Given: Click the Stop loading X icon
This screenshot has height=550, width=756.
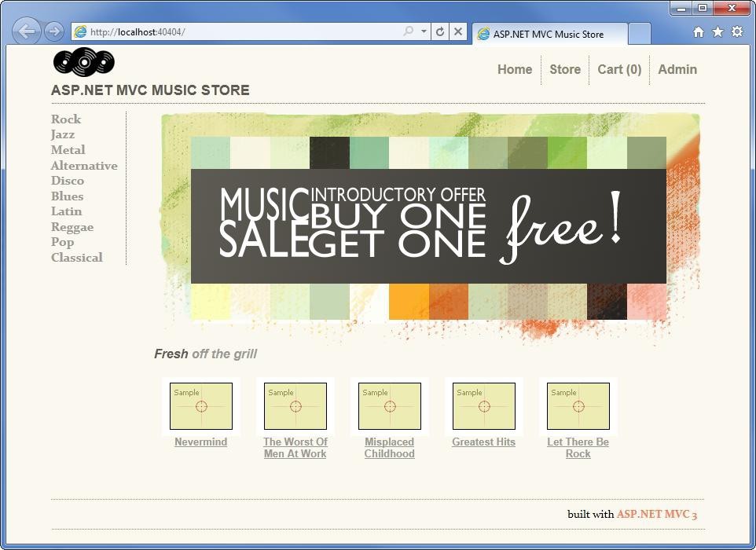Looking at the screenshot, I should pyautogui.click(x=458, y=31).
